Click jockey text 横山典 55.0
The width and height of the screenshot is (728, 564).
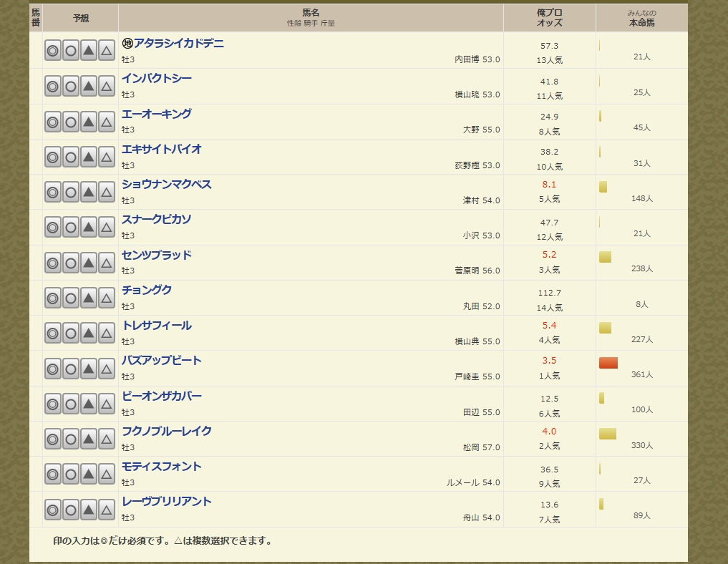[x=477, y=341]
